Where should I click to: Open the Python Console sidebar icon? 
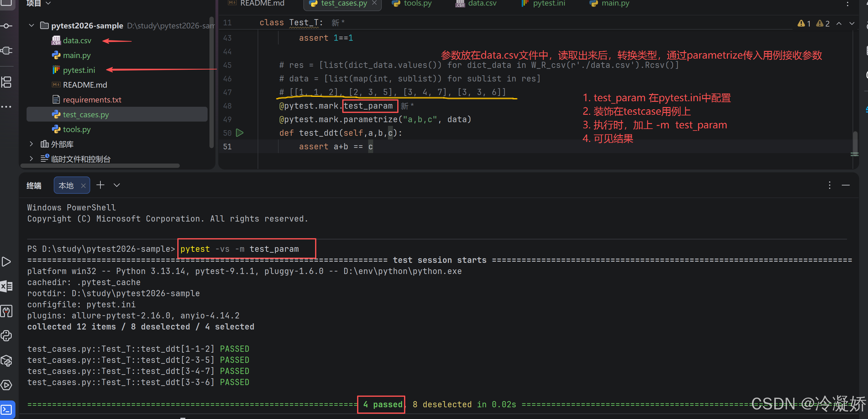click(6, 335)
